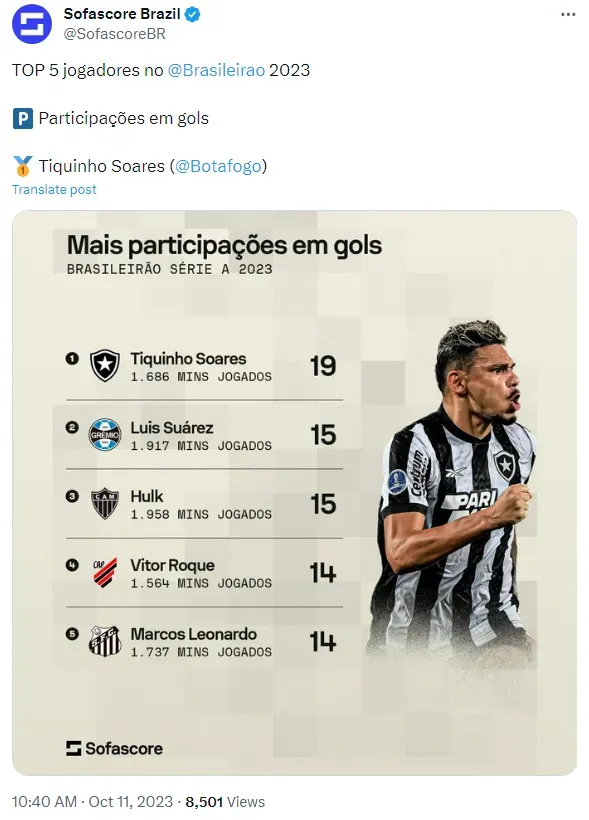
Task: Open the three-dot more options menu
Action: click(x=568, y=14)
